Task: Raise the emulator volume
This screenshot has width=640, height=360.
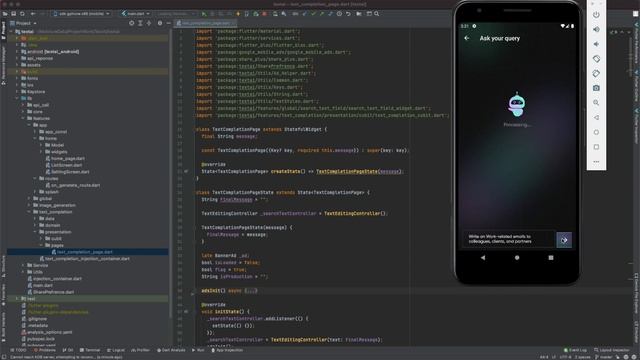Action: [x=596, y=29]
